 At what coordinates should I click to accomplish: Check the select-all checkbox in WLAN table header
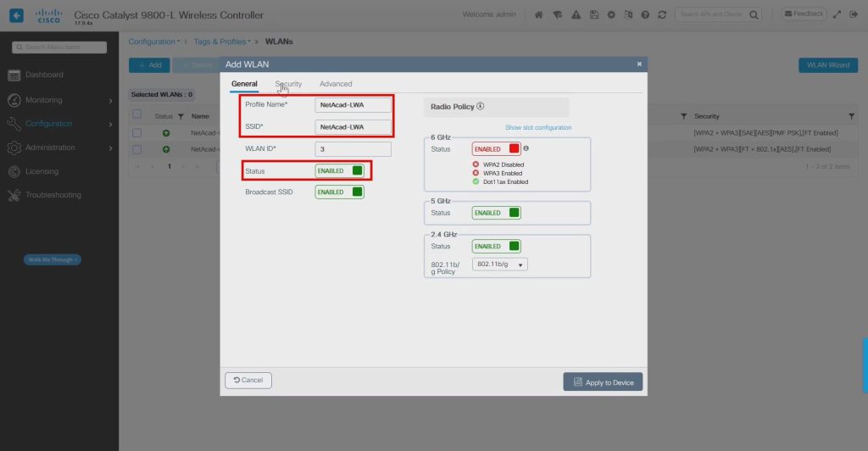[136, 114]
